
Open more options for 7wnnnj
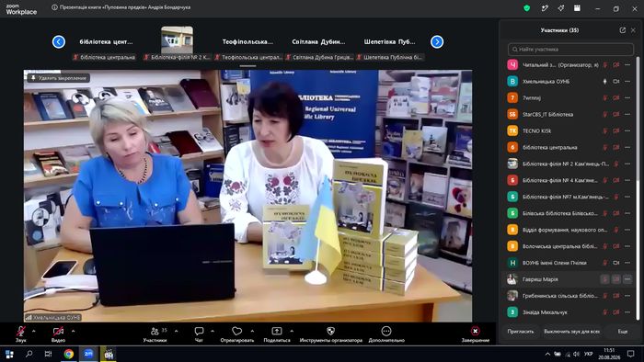tap(627, 98)
